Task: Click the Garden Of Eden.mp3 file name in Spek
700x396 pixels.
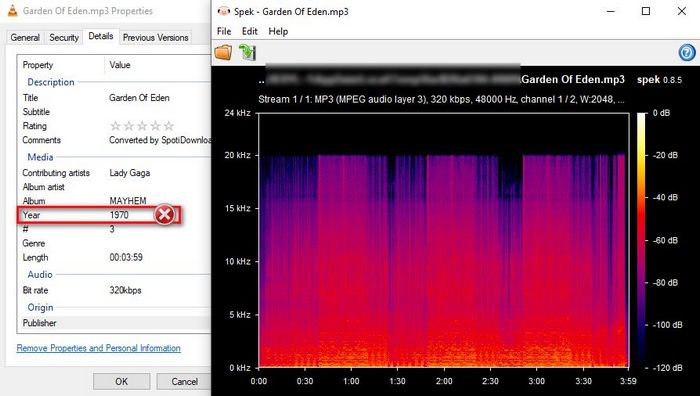Action: tap(573, 79)
